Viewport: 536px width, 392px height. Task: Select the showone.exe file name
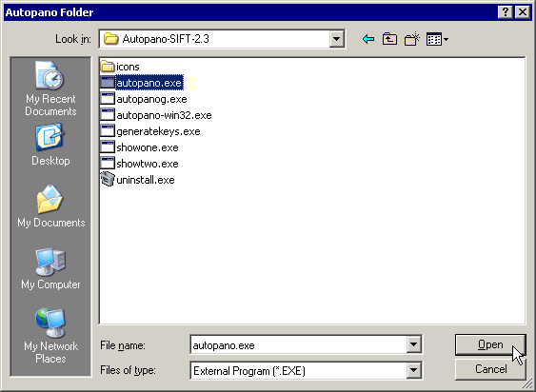point(148,147)
